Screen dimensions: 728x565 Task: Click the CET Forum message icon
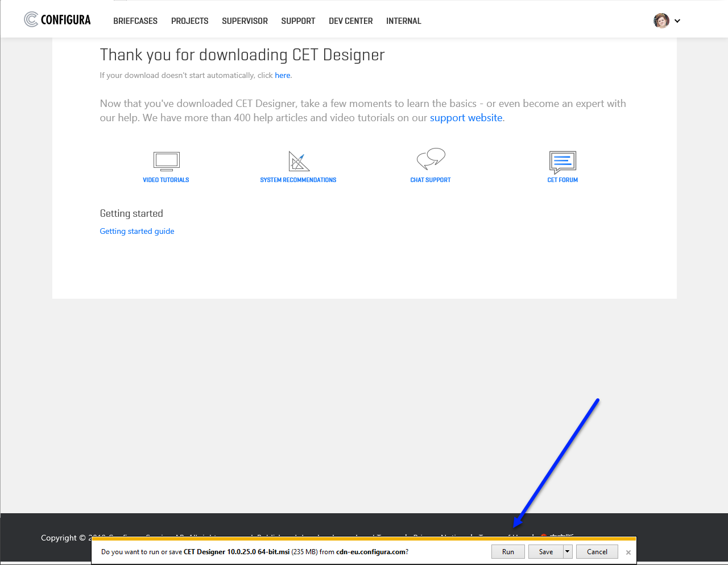pos(562,162)
